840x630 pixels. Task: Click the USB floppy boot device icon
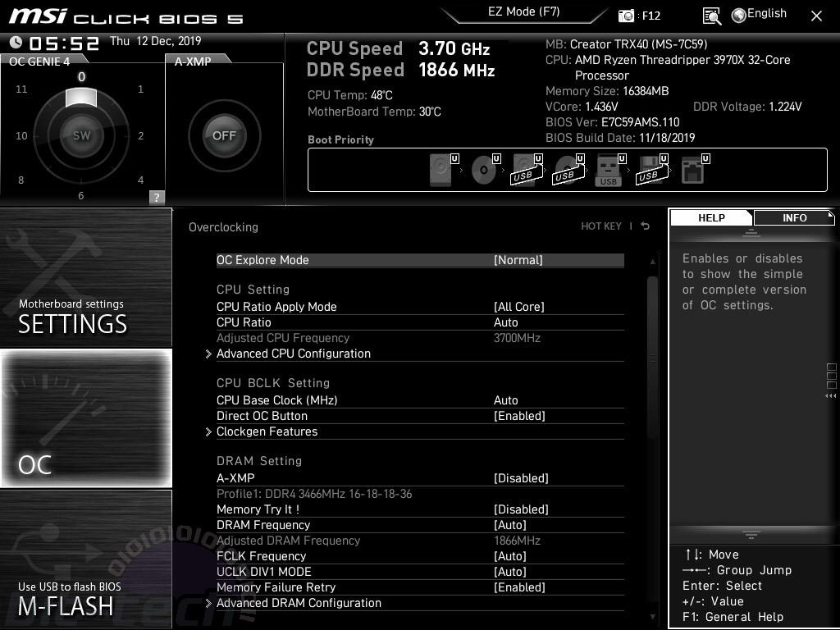(x=652, y=169)
